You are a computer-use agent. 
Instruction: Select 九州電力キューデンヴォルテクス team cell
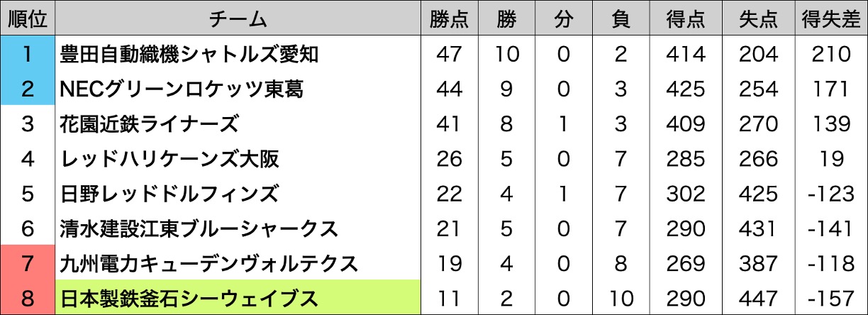tap(238, 262)
